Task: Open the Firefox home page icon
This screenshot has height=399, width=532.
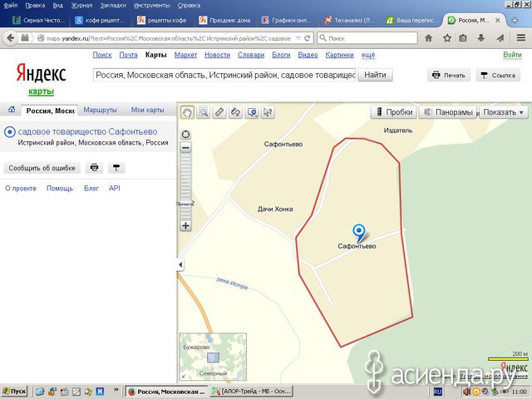Action: (429, 38)
